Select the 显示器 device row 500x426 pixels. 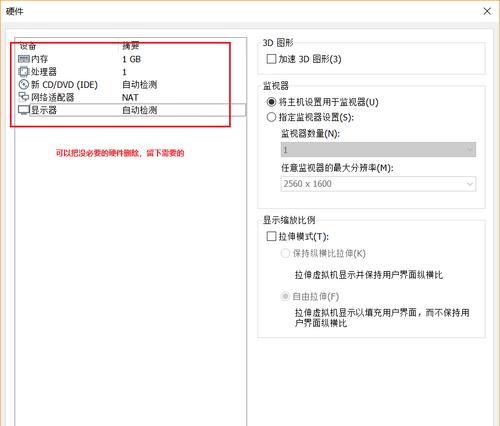[132, 110]
